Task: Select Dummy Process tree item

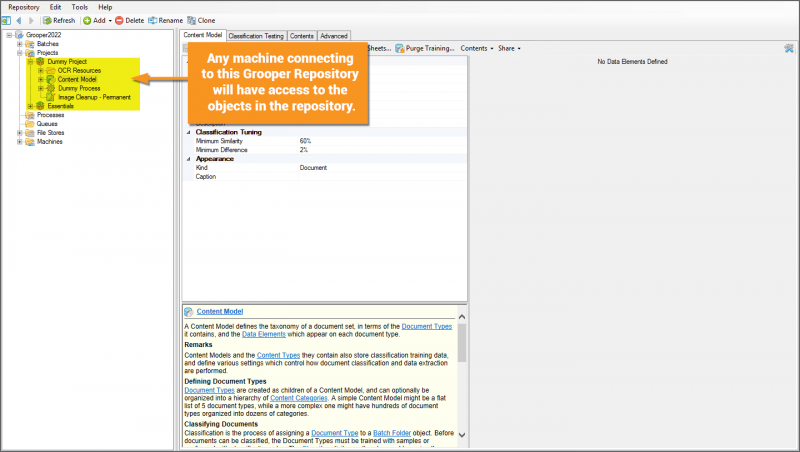Action: pyautogui.click(x=79, y=88)
